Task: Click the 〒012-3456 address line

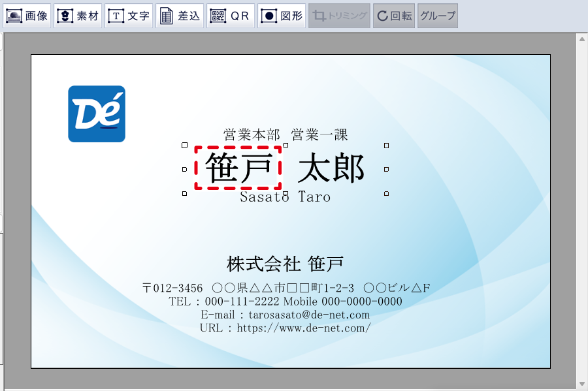Action: (286, 288)
